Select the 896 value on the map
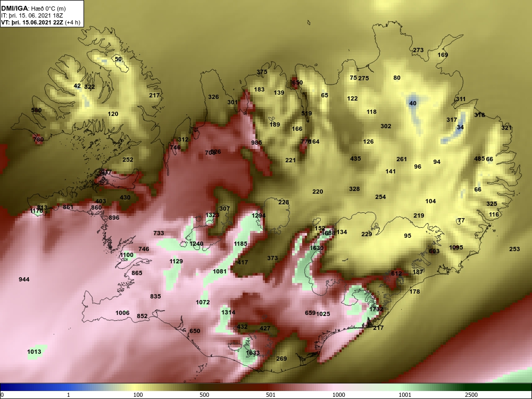The width and height of the screenshot is (532, 399). point(114,218)
